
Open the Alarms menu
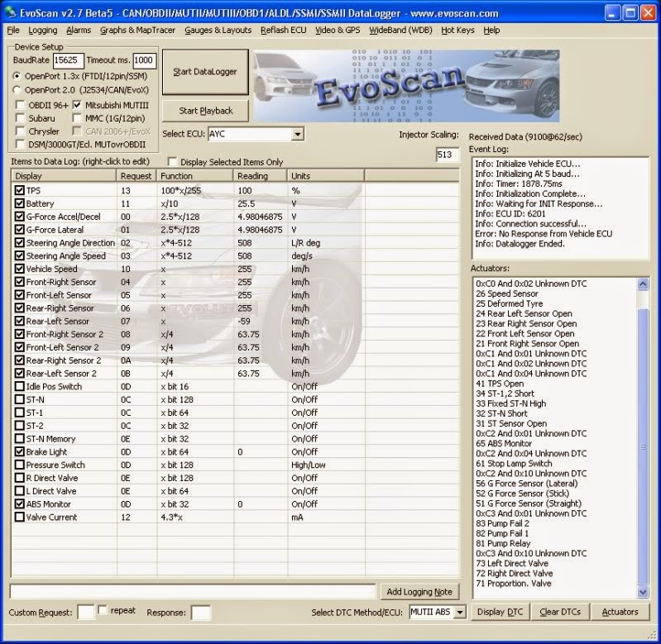tap(79, 31)
